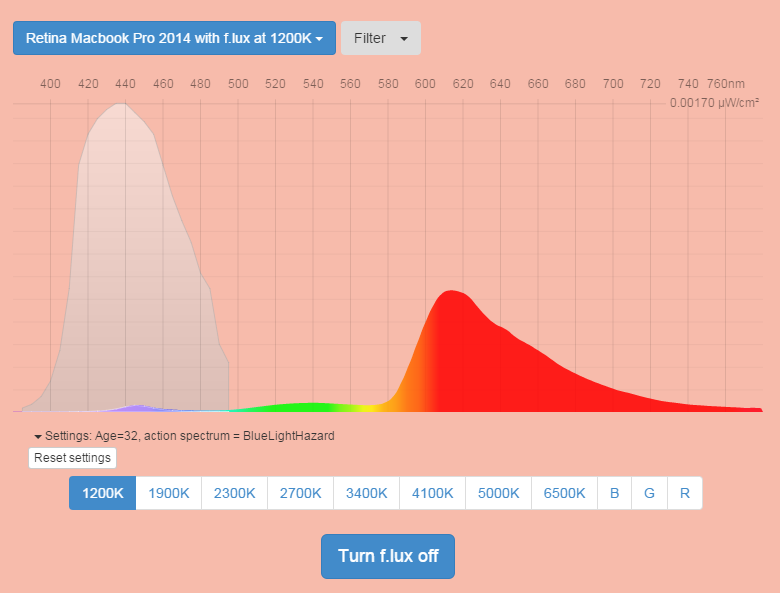
Task: Open the Retina Macbook Pro device dropdown
Action: (x=174, y=38)
